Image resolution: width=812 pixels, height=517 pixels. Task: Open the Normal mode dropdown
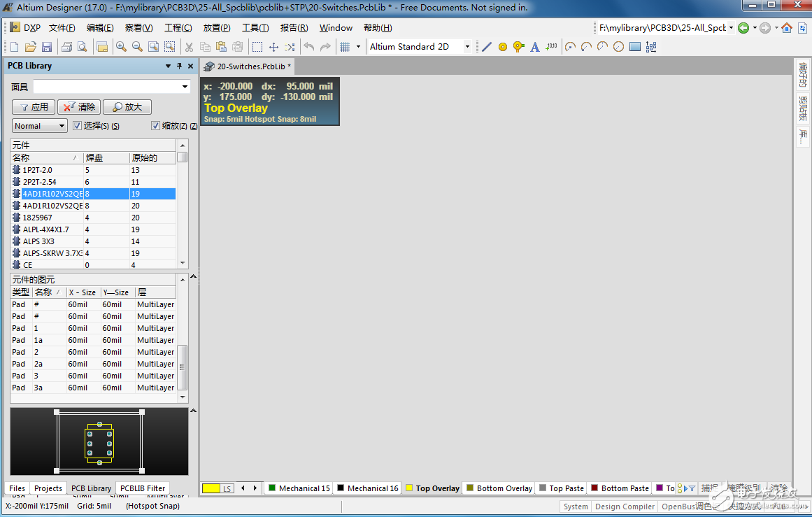[x=62, y=126]
